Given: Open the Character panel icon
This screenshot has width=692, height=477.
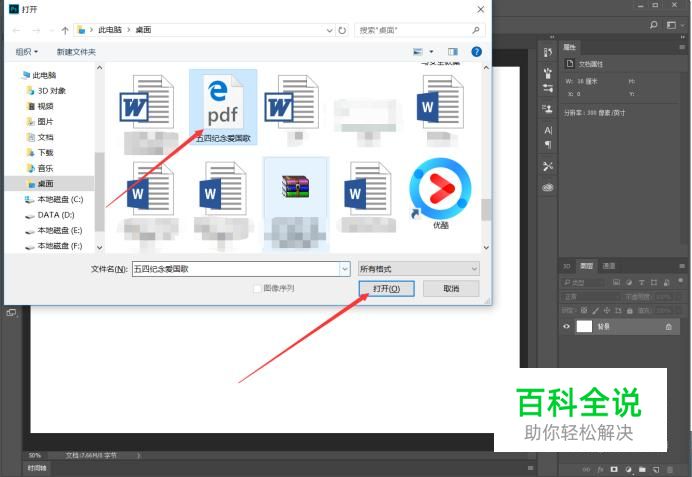Looking at the screenshot, I should pyautogui.click(x=548, y=131).
